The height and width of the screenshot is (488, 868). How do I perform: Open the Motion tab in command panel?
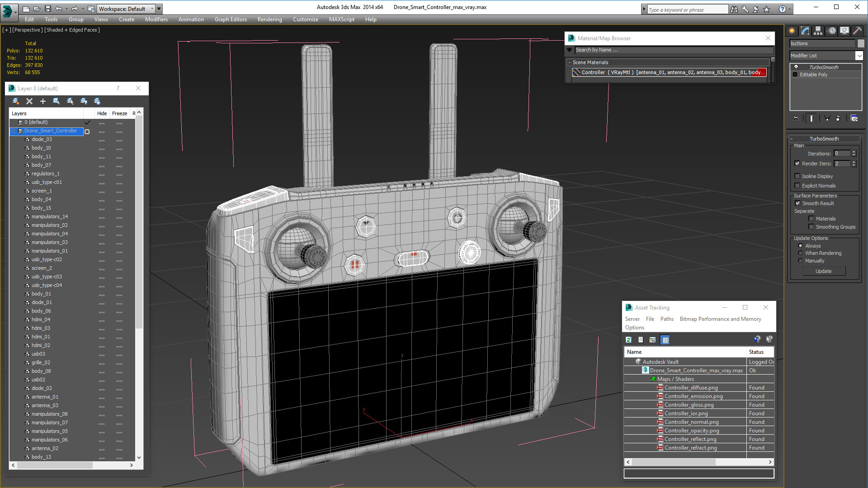[x=831, y=31]
